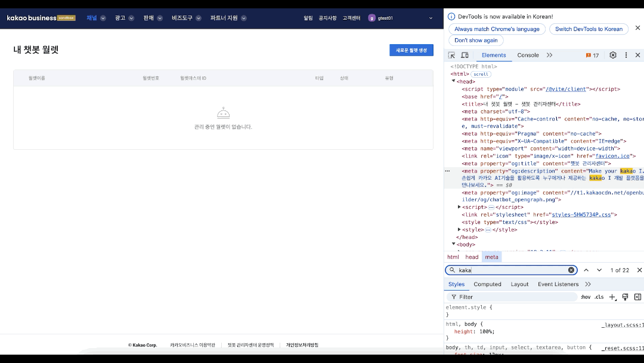Click the 17 issues warning badge
Viewport: 644px width, 363px height.
coord(592,55)
